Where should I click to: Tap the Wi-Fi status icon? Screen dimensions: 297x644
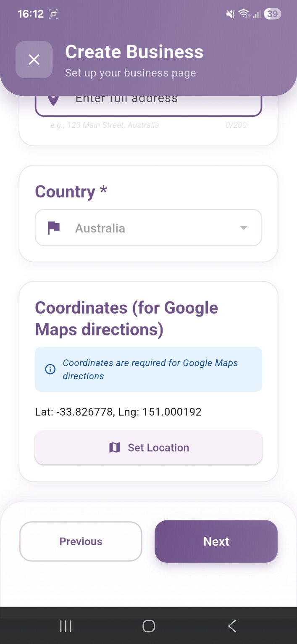coord(244,14)
